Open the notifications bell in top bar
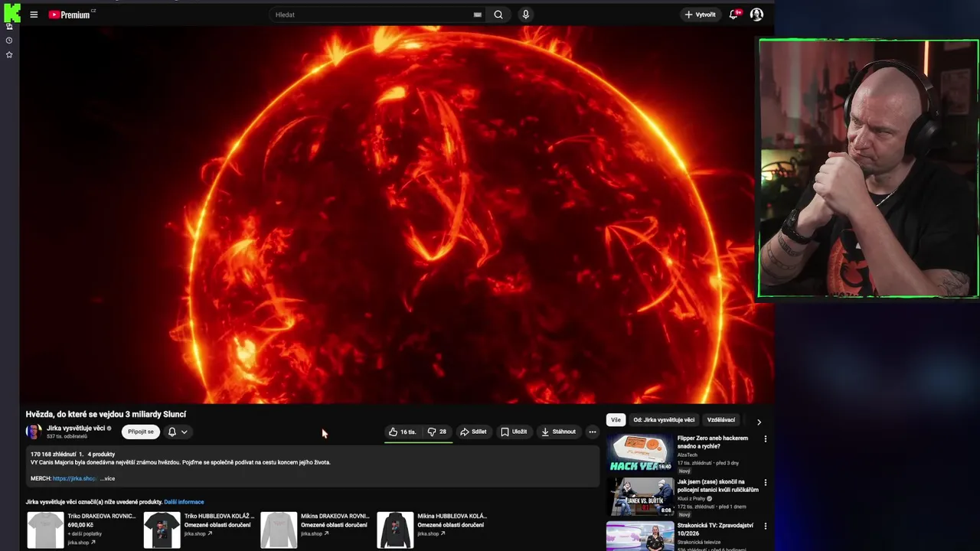Screen dimensions: 980x551 (x=735, y=15)
